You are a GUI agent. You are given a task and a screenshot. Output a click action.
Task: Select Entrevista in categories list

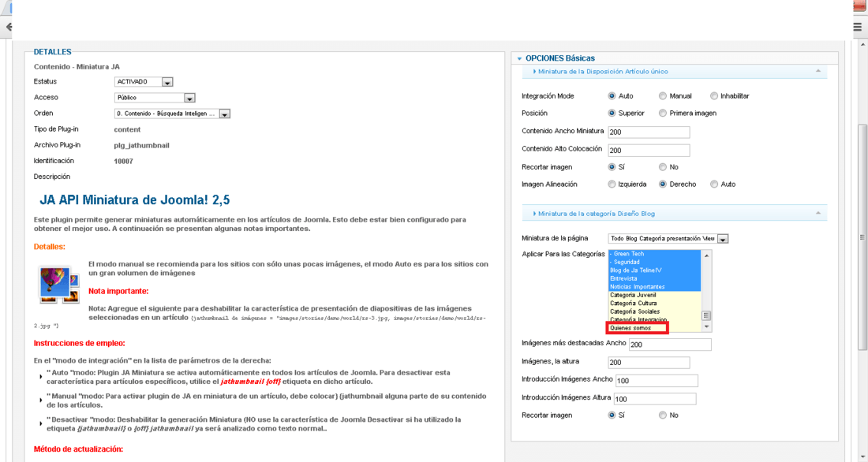[x=654, y=279]
